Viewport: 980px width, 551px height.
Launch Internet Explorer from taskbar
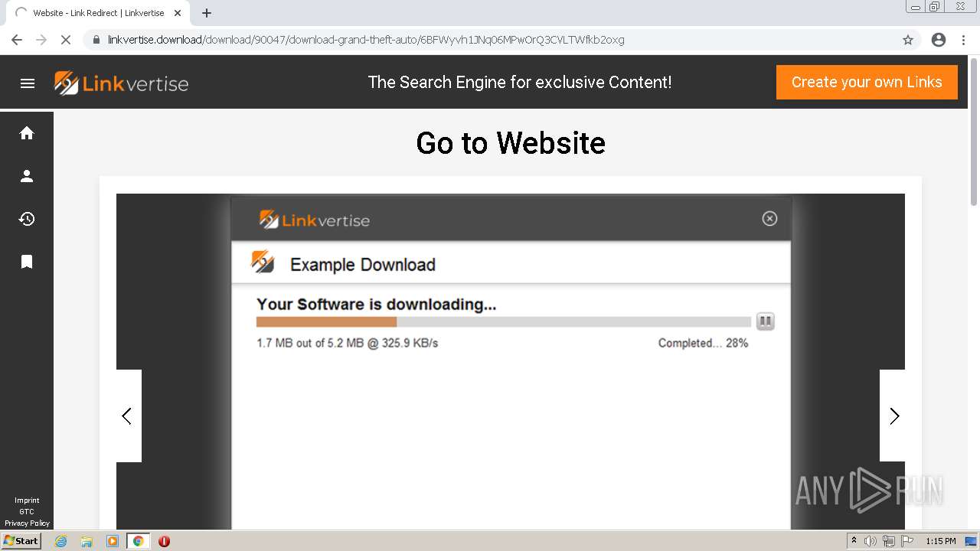pyautogui.click(x=60, y=541)
